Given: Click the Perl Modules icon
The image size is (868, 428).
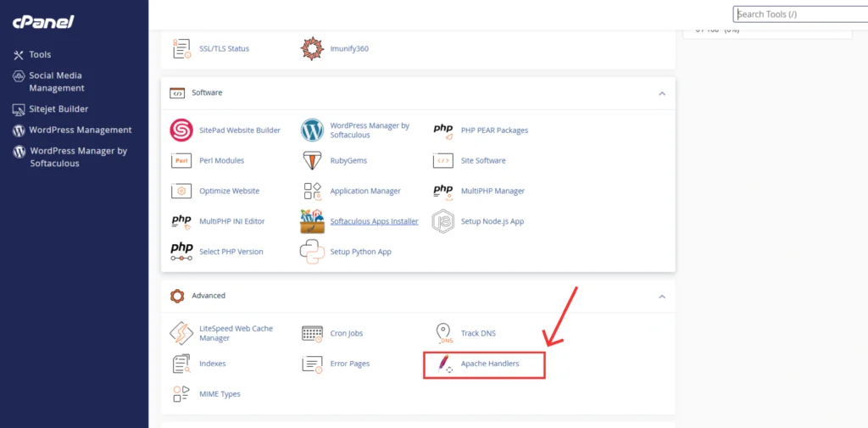Looking at the screenshot, I should pos(181,160).
